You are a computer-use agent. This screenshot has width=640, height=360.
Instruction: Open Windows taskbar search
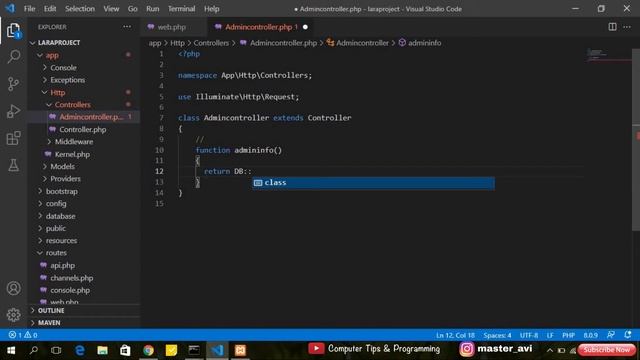click(x=34, y=350)
